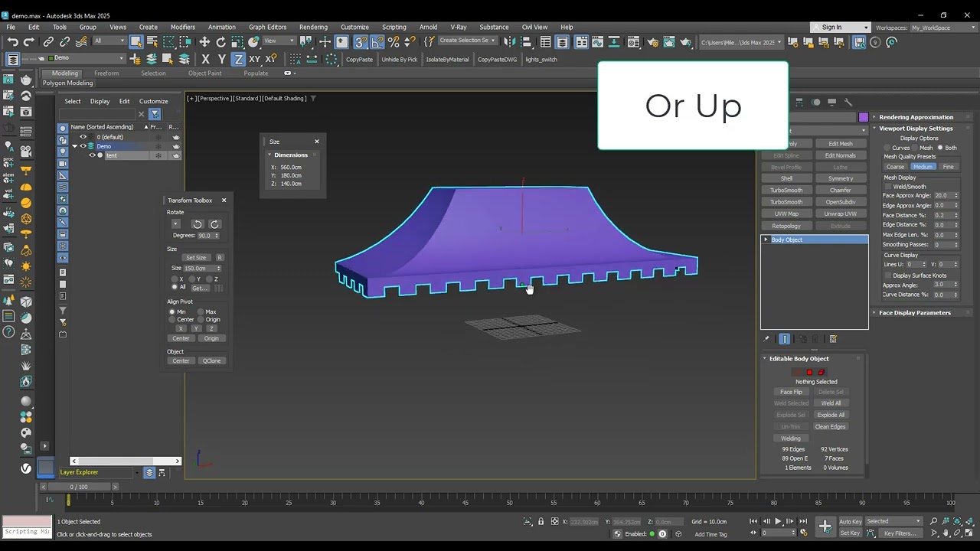Open the project path dropdown
The height and width of the screenshot is (551, 980).
[742, 42]
